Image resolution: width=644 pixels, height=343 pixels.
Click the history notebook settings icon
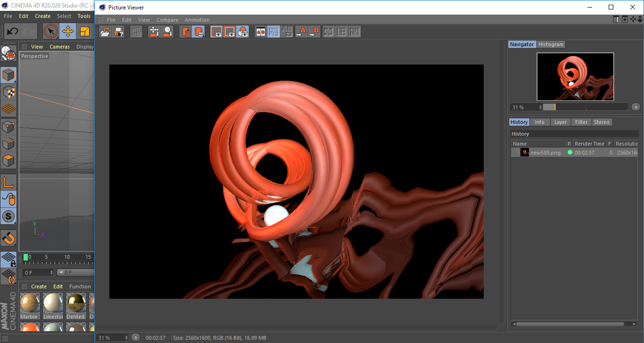point(198,32)
